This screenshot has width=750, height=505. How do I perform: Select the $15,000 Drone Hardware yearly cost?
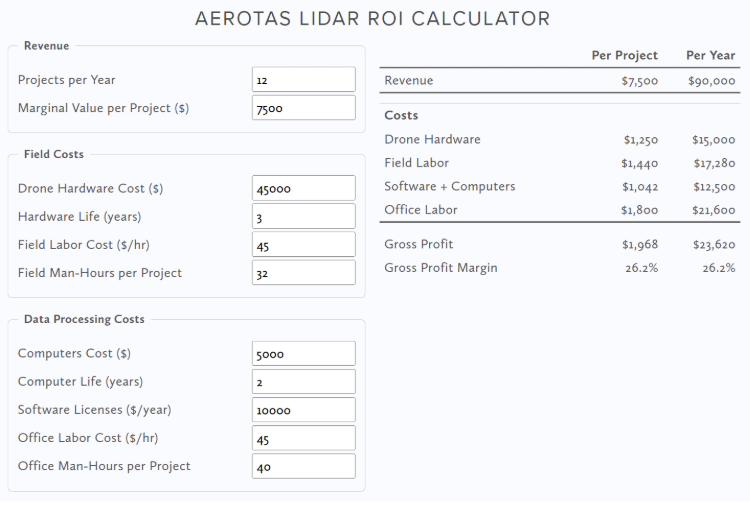point(713,140)
